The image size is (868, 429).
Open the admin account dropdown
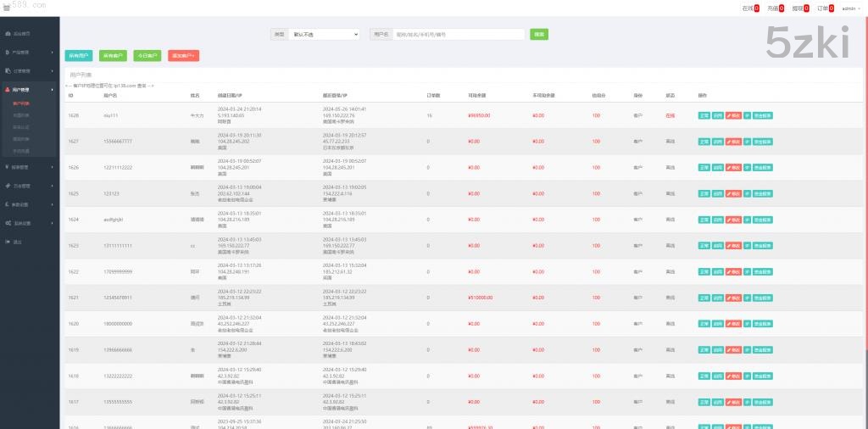[850, 8]
